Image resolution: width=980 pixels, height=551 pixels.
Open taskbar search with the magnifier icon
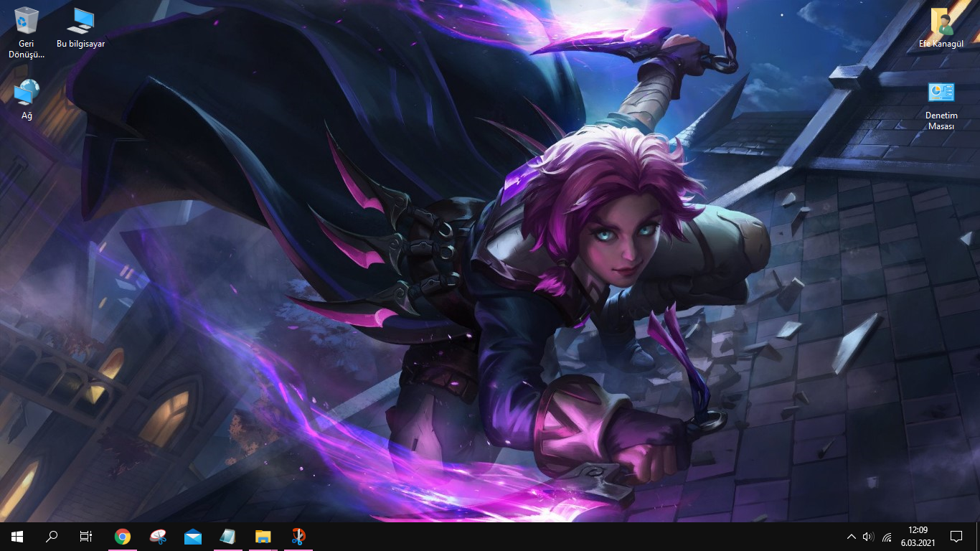tap(52, 536)
